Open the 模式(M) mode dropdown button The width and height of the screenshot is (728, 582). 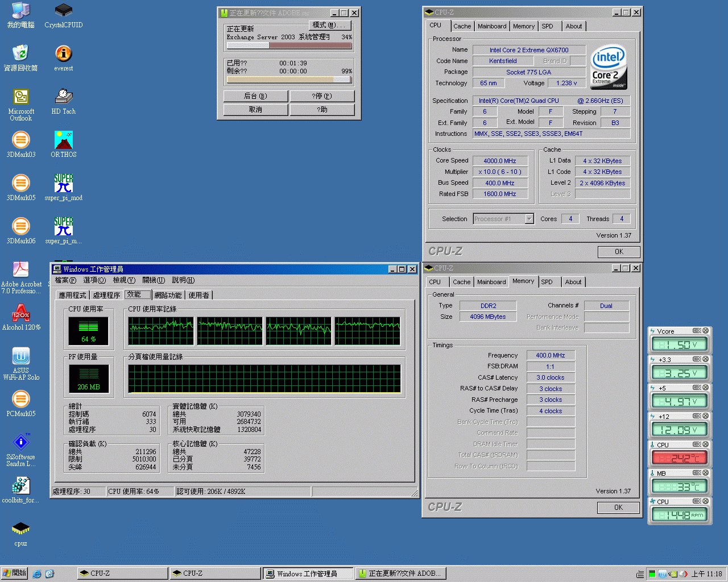pos(330,25)
